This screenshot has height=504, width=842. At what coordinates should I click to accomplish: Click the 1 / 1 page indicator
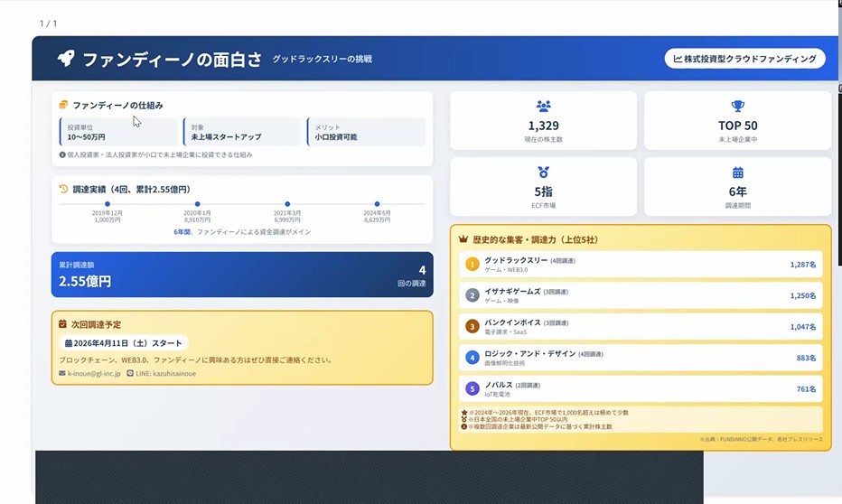coord(48,23)
